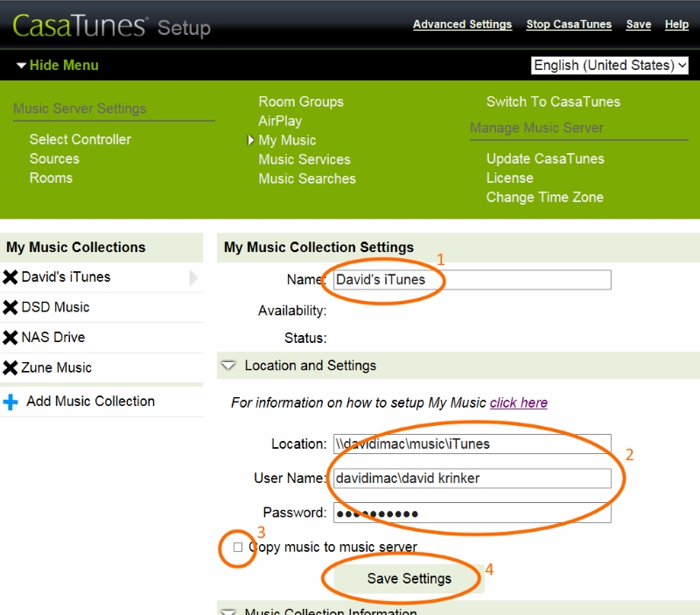This screenshot has width=700, height=615.
Task: Open the Help link
Action: tap(676, 24)
